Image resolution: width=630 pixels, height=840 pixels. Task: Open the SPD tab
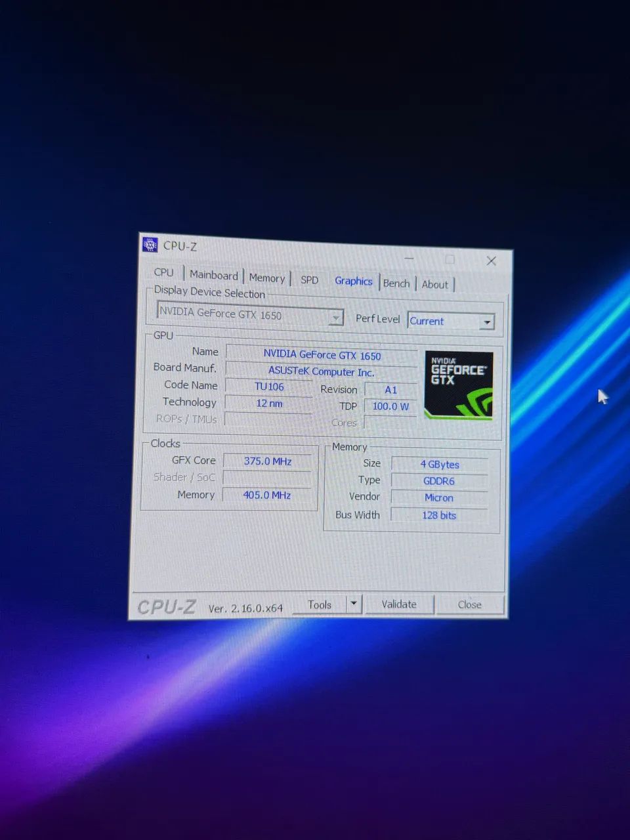[x=309, y=280]
